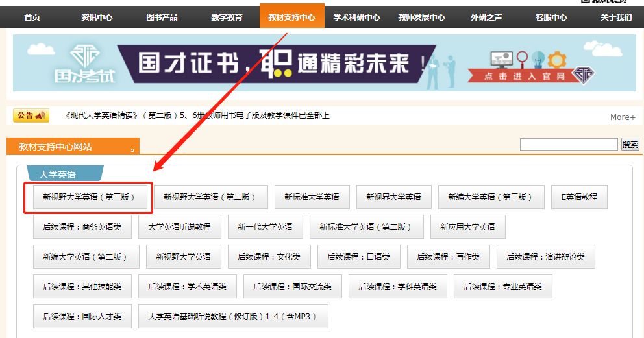Open 后续课程：商务英语类
This screenshot has width=644, height=338.
click(82, 227)
